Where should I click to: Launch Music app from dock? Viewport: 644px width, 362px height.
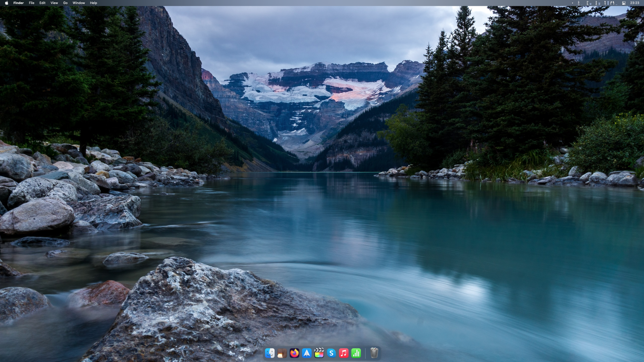(x=344, y=353)
